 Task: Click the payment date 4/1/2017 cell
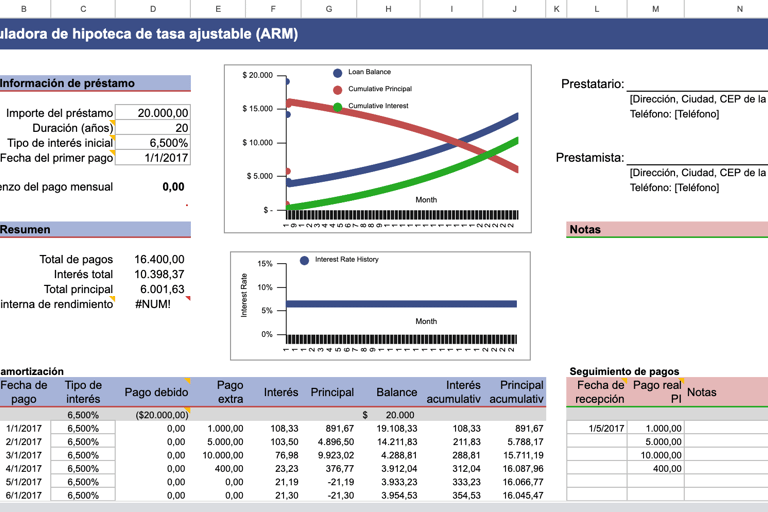tap(24, 468)
